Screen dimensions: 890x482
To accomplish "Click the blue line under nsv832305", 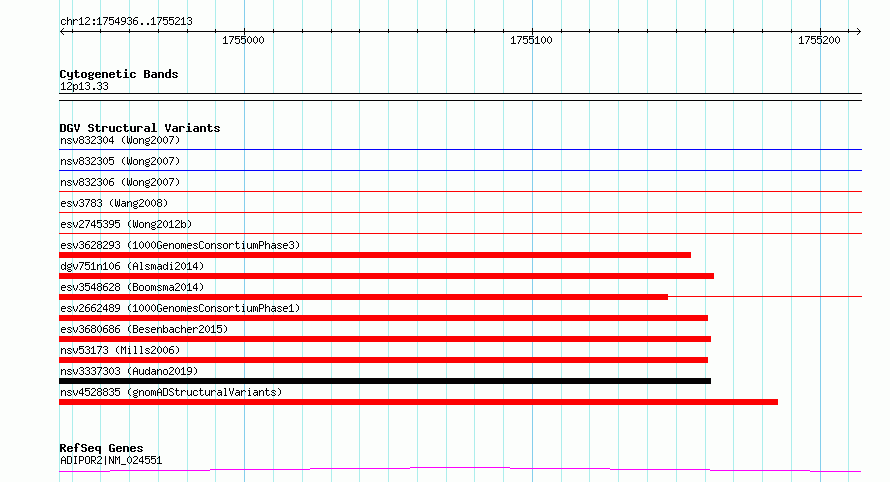I will 460,170.
